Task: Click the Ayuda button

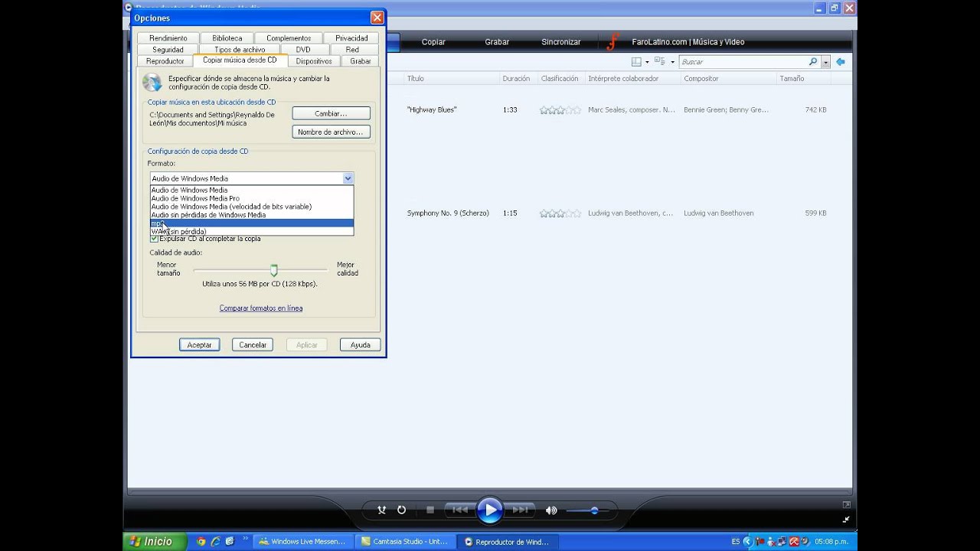Action: point(361,345)
